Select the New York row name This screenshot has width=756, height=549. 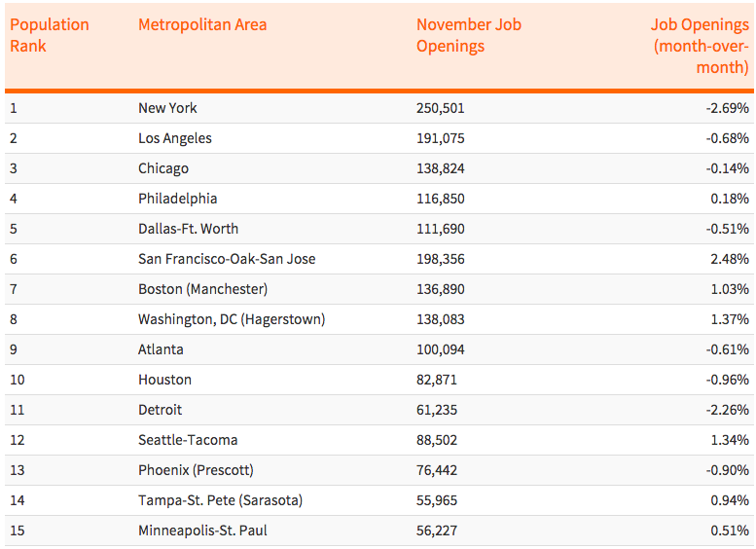coord(167,108)
